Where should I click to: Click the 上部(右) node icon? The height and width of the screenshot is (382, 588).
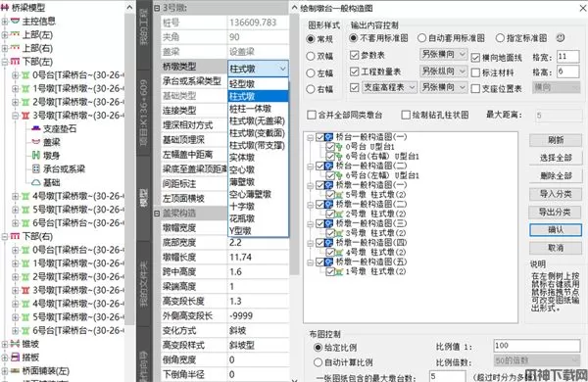[15, 48]
